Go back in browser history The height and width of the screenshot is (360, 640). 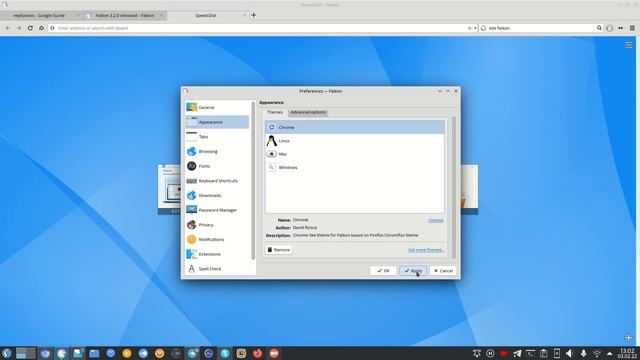click(8, 28)
